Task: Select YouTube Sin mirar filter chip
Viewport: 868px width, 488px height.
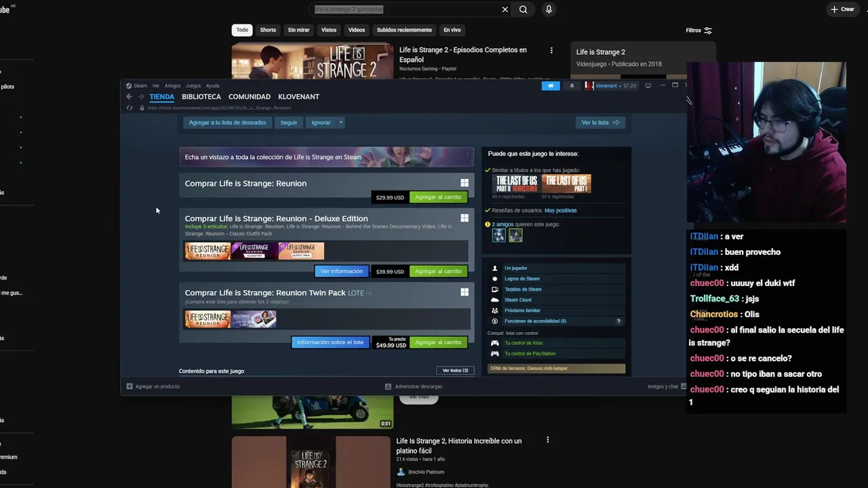Action: click(298, 30)
